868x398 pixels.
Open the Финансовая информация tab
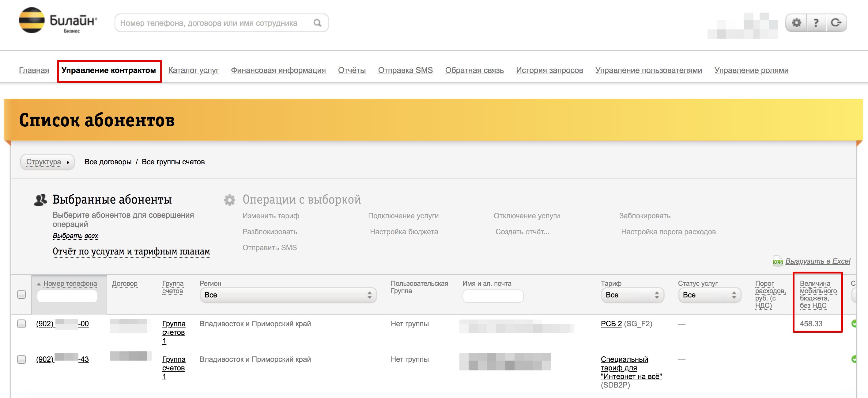click(278, 70)
